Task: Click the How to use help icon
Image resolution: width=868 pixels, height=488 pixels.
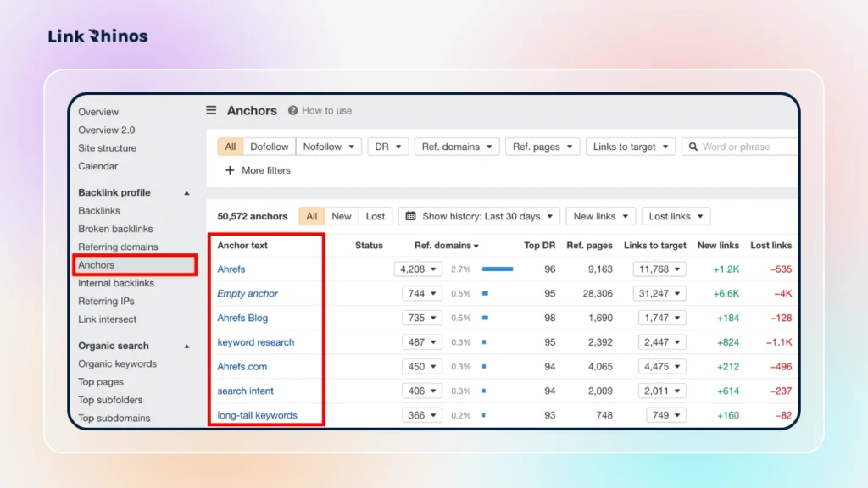Action: 292,111
